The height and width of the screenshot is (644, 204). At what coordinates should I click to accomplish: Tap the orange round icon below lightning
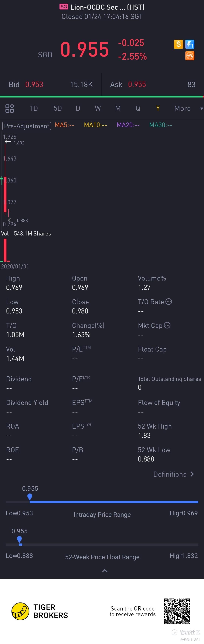tap(190, 56)
